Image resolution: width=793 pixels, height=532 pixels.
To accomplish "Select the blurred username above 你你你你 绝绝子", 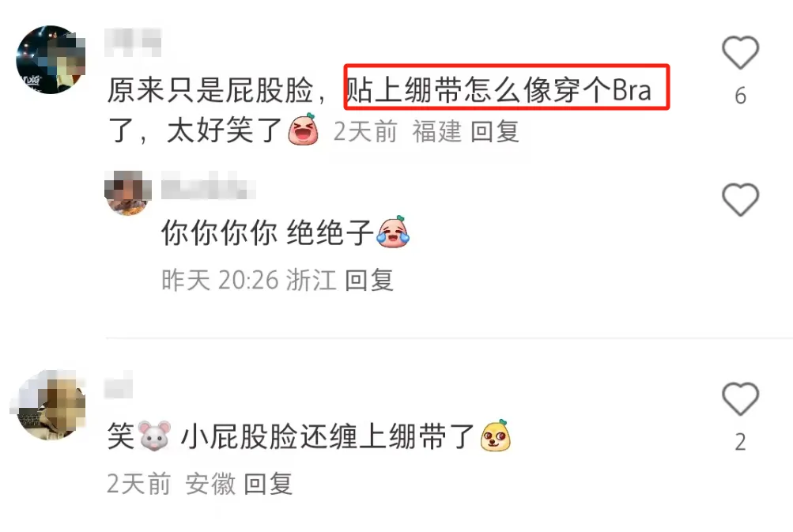I will pyautogui.click(x=208, y=187).
